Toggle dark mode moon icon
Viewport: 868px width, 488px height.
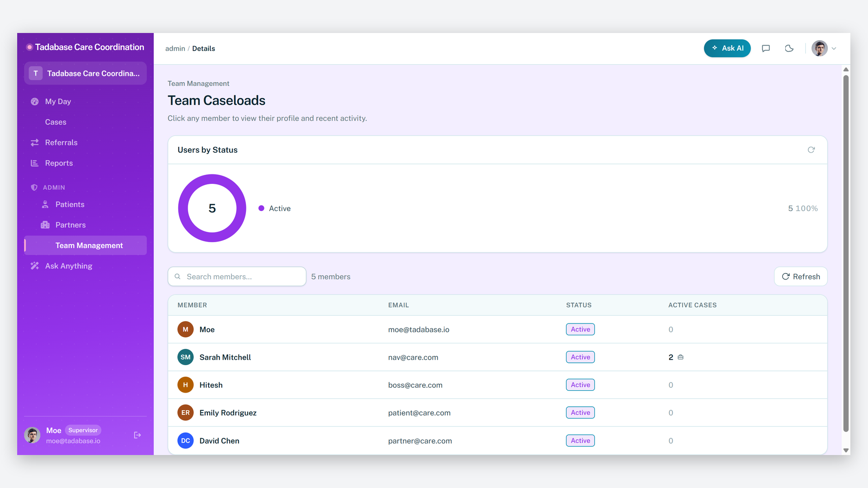(x=789, y=48)
